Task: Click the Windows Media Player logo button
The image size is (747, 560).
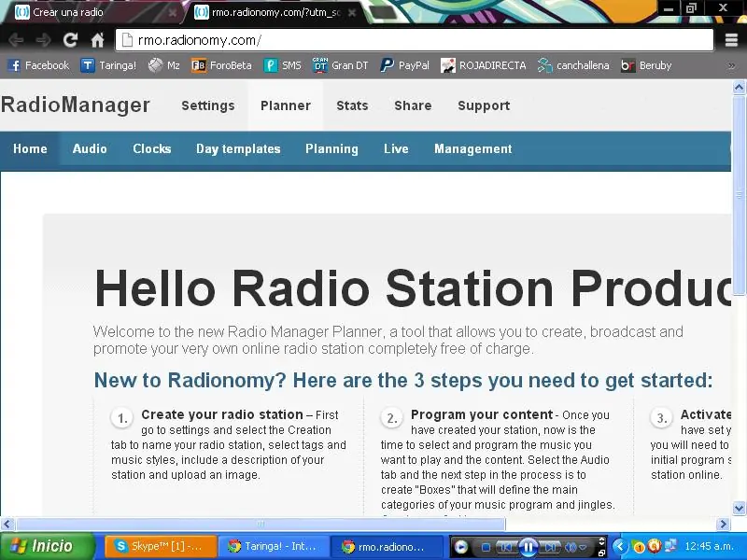Action: pyautogui.click(x=460, y=547)
